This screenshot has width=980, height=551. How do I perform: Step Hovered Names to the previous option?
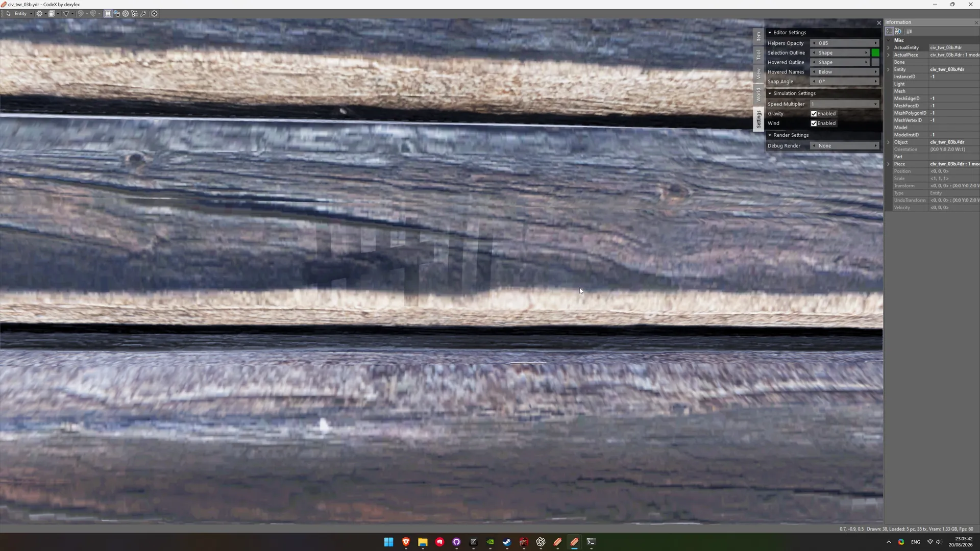(x=814, y=72)
